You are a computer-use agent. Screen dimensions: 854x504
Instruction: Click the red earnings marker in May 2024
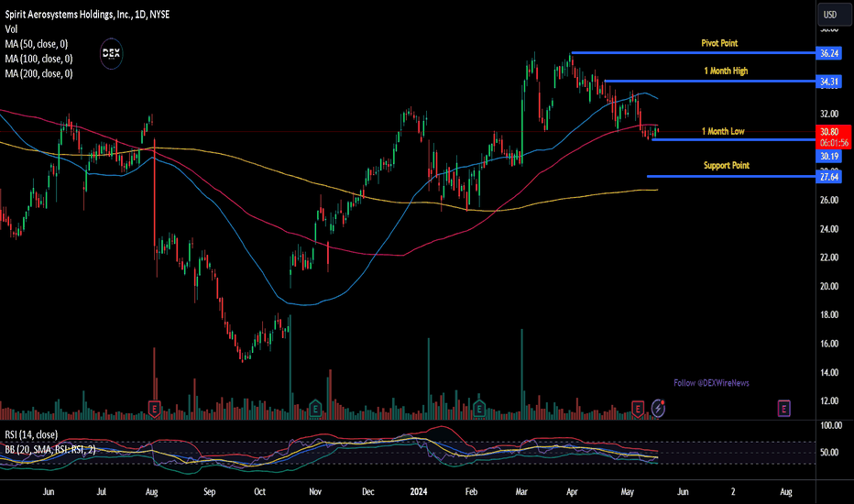pyautogui.click(x=638, y=408)
